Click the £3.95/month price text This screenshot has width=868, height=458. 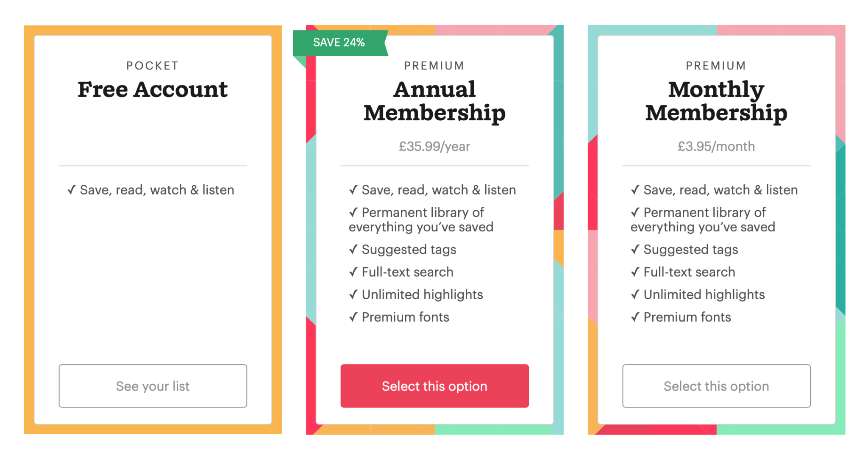tap(716, 147)
